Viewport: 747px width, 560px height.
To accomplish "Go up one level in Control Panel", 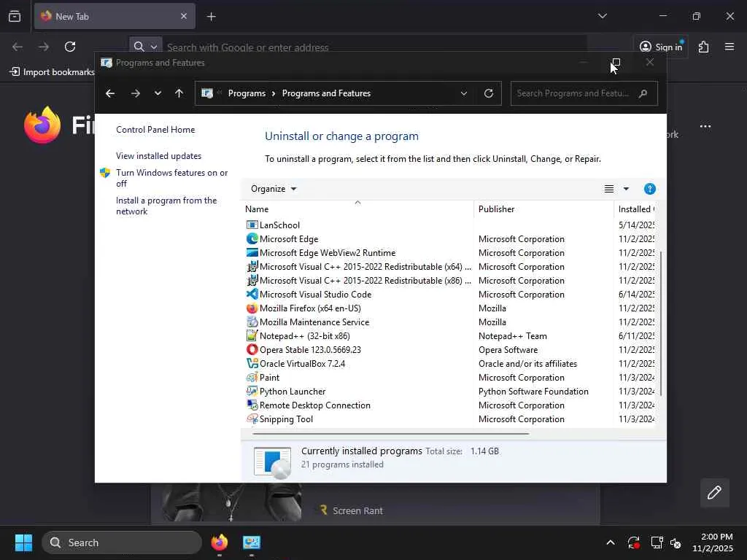I will pos(179,93).
